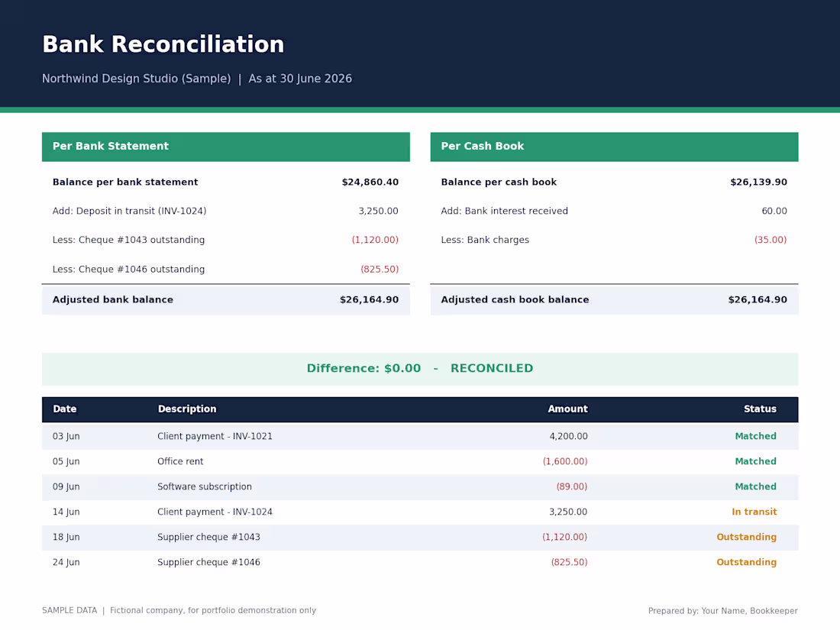Click the 3,250.00 deposit in transit amount in bank statement
The image size is (840, 630).
click(378, 211)
